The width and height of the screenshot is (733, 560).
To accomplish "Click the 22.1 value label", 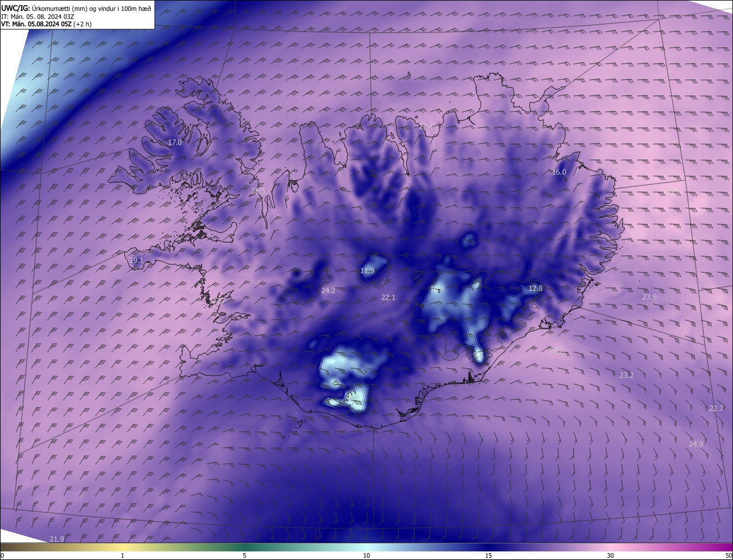I will (x=388, y=297).
